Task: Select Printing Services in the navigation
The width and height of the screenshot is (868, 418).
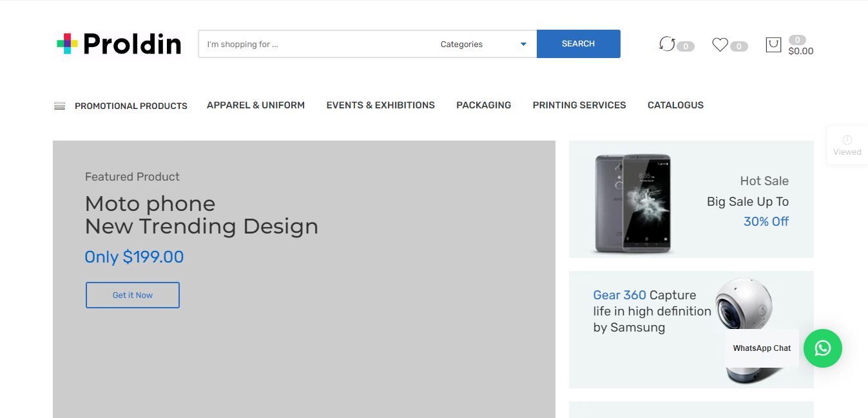Action: coord(579,105)
